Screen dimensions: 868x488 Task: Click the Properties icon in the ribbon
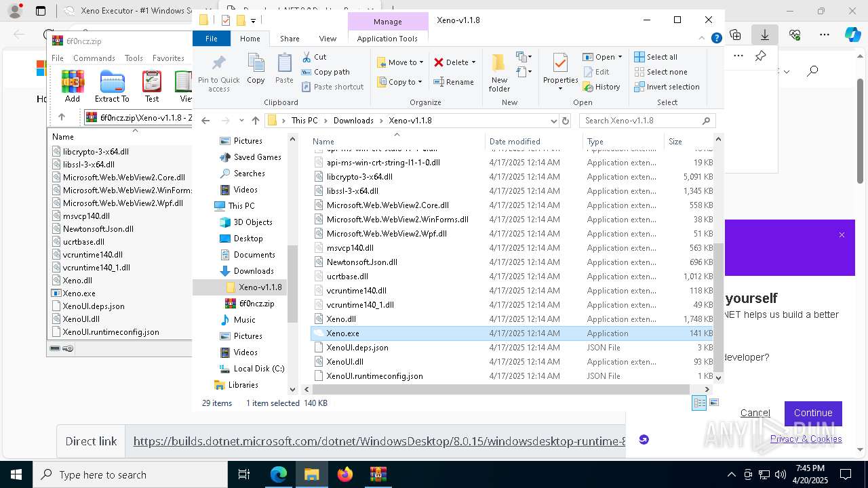[x=560, y=63]
